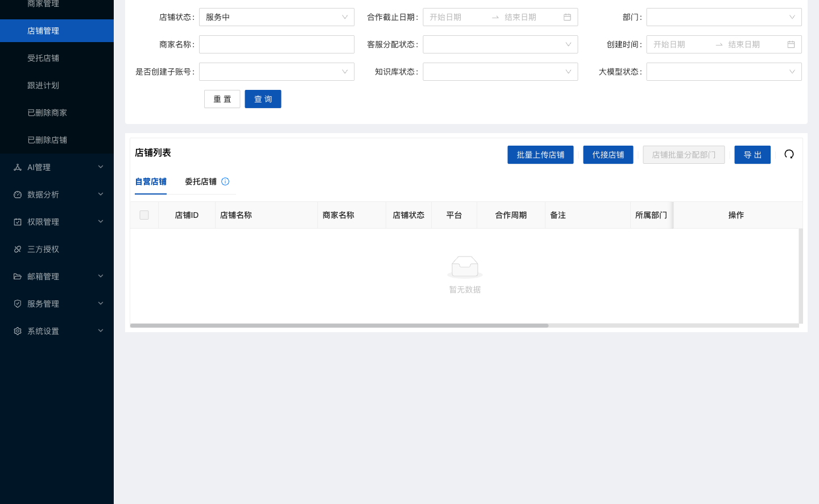Image resolution: width=819 pixels, height=504 pixels.
Task: Expand the 服务管理 menu chevron
Action: 101,303
